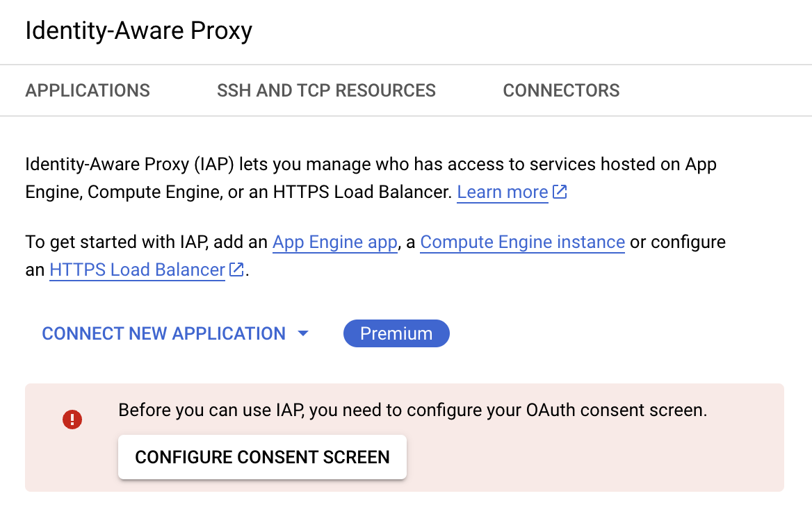Open the Applications tab
Viewport: 812px width, 514px height.
tap(88, 90)
